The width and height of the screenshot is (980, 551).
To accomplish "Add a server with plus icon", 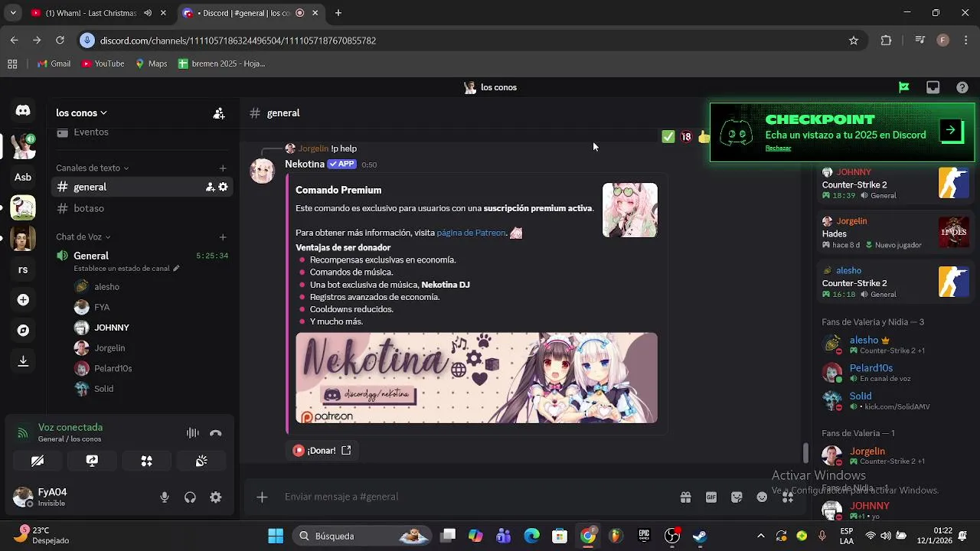I will pos(23,300).
